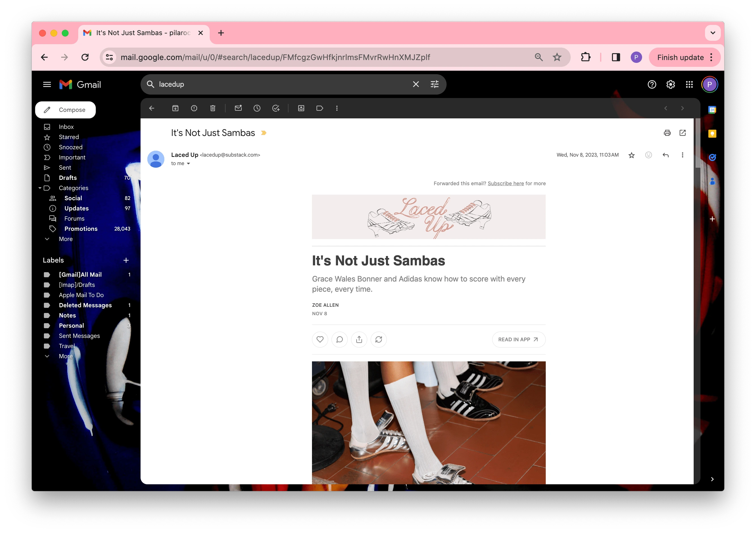Toggle importance marker next to subject
This screenshot has width=756, height=533.
(264, 133)
